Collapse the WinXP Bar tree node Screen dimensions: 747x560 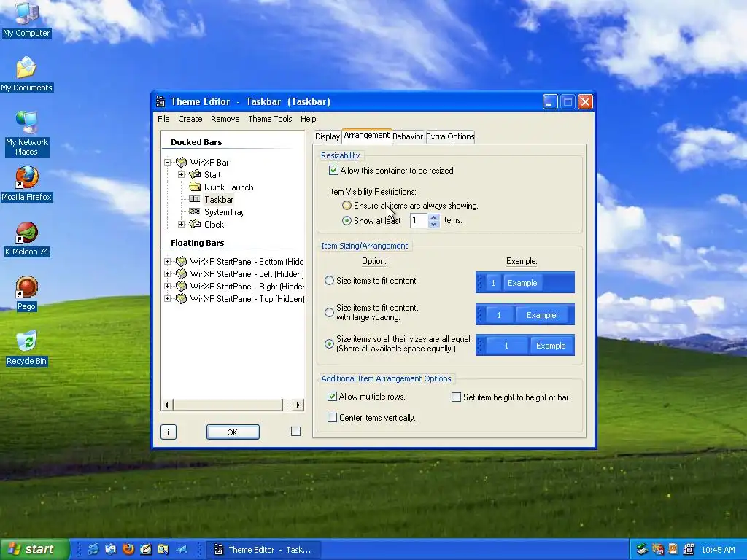point(168,163)
